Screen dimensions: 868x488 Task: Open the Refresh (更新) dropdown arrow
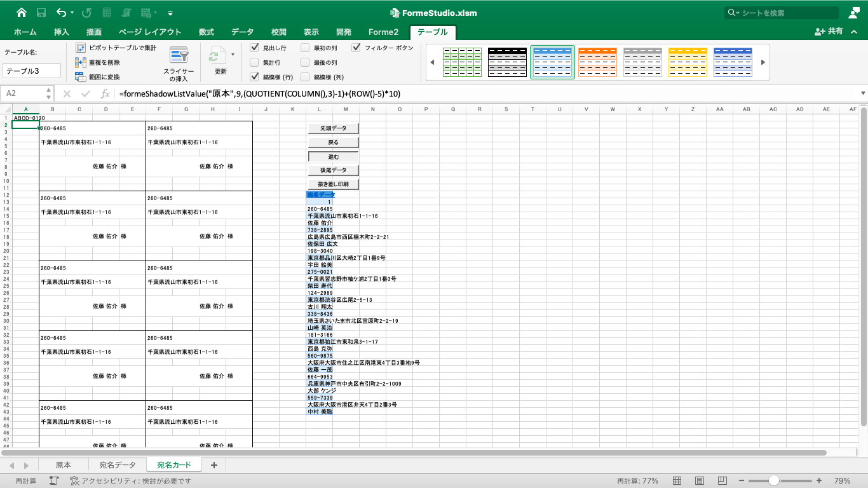(233, 55)
